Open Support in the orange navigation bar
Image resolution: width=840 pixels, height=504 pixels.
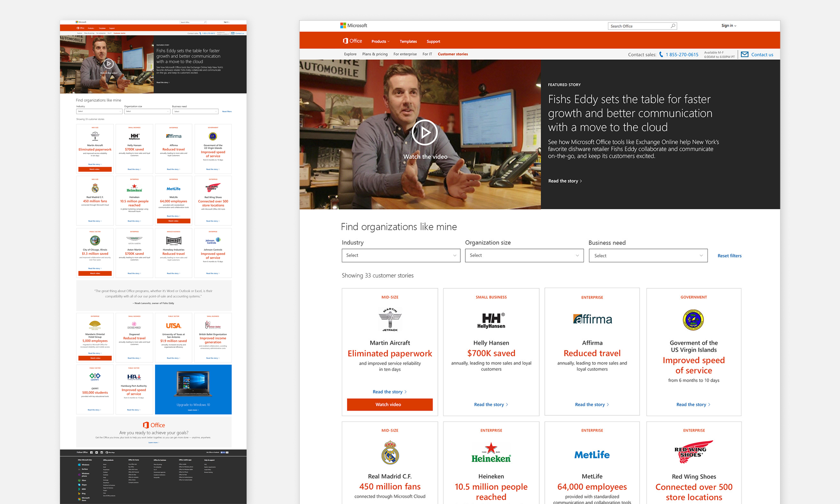click(x=433, y=41)
